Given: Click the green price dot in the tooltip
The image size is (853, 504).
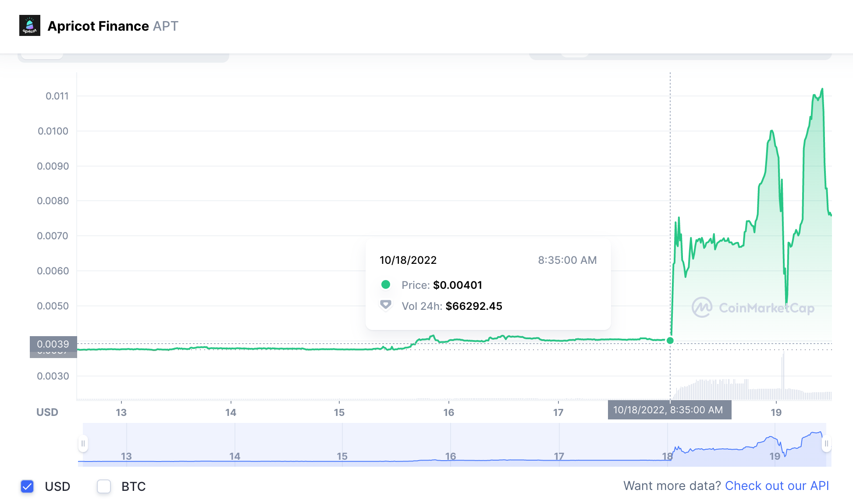Looking at the screenshot, I should (x=386, y=285).
